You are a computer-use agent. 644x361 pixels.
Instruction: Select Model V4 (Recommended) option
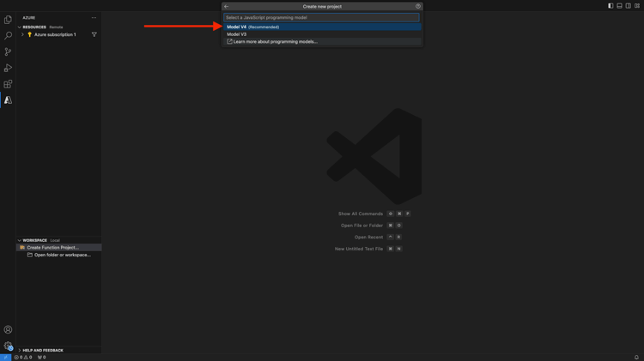pos(322,27)
